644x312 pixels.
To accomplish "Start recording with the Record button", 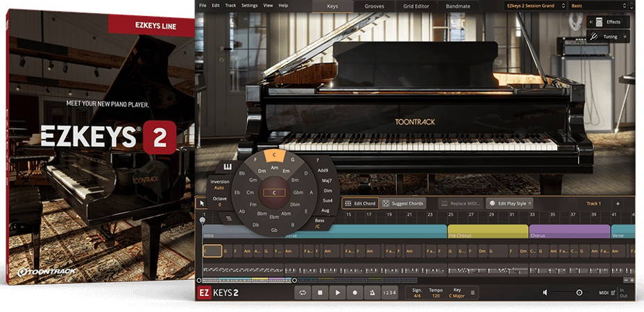I will pos(355,293).
